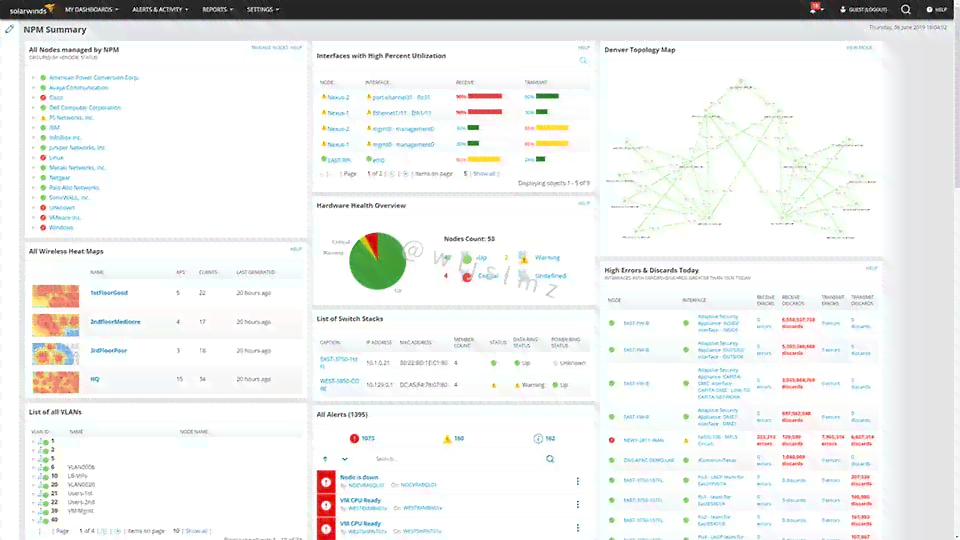The width and height of the screenshot is (960, 540).
Task: Open the 2ndFloorMediocre heat map link
Action: pos(115,321)
